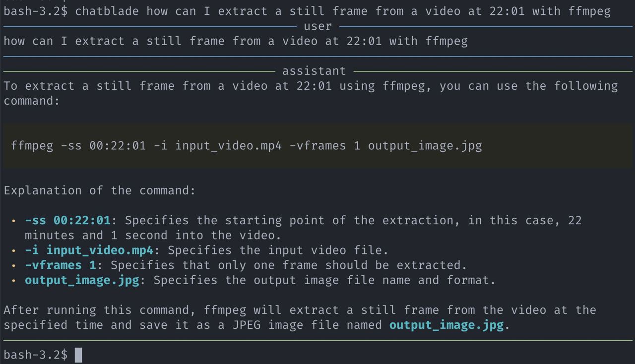Click the highlighted '-vframes 1' text

[x=61, y=265]
